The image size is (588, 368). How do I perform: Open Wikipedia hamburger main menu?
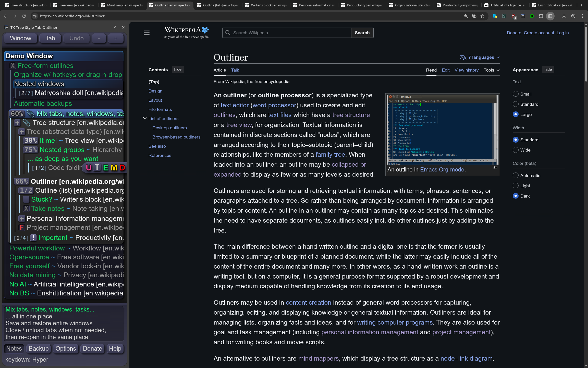[146, 33]
